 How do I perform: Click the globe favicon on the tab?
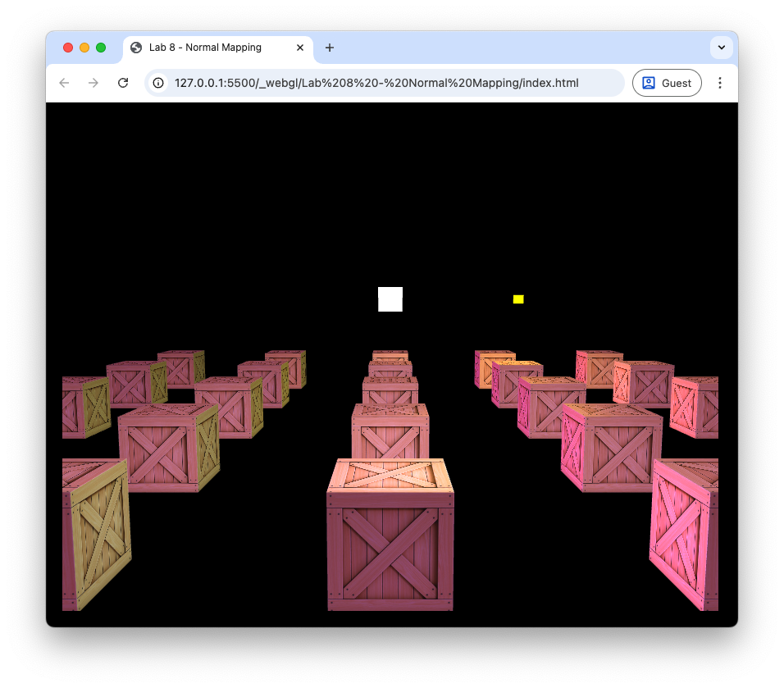pyautogui.click(x=136, y=48)
